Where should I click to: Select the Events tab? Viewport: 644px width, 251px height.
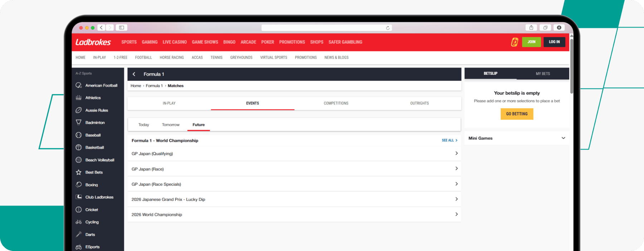(253, 103)
